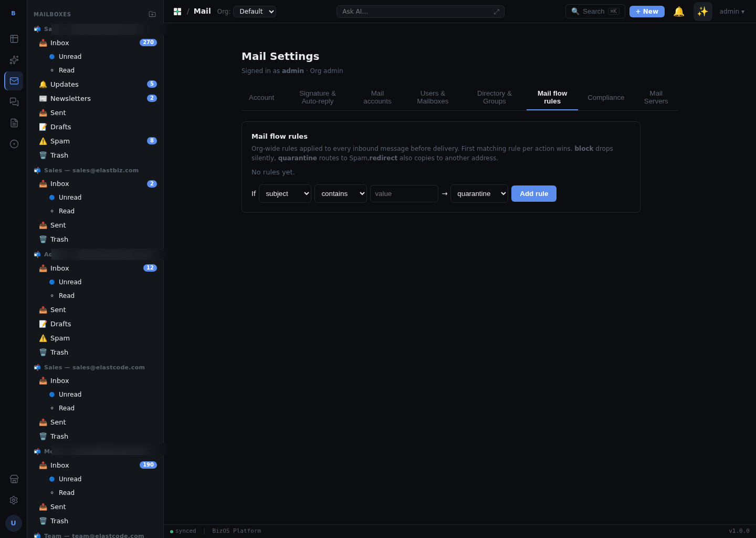Open notifications bell

point(679,12)
